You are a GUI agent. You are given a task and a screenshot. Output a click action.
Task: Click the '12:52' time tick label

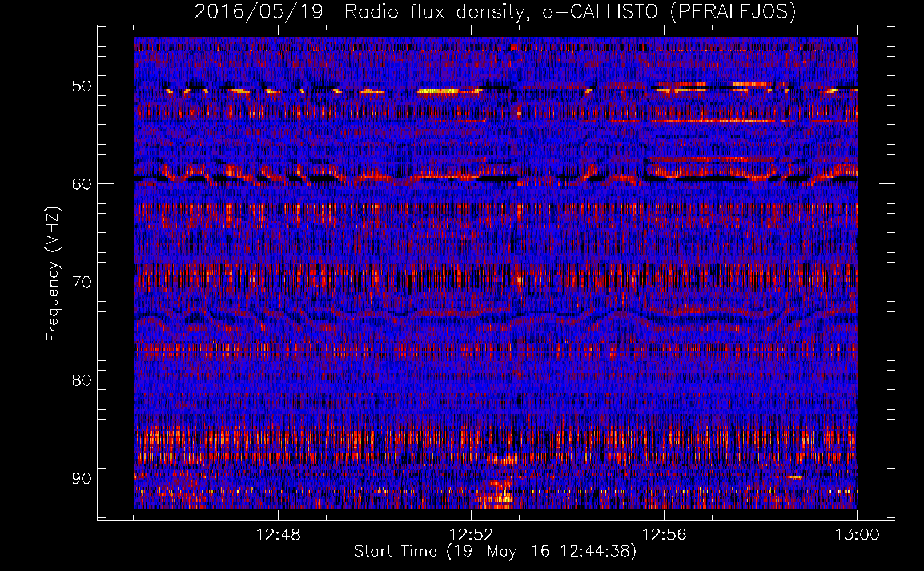(471, 535)
